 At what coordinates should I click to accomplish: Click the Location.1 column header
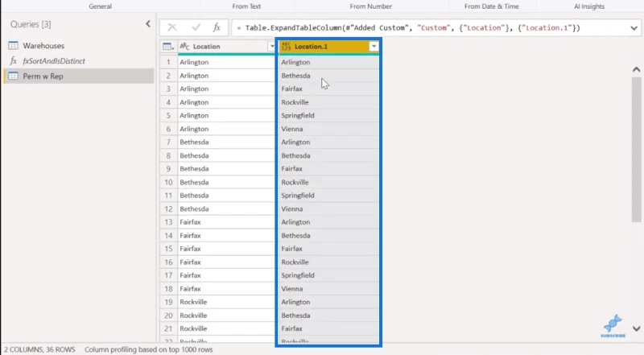[328, 47]
